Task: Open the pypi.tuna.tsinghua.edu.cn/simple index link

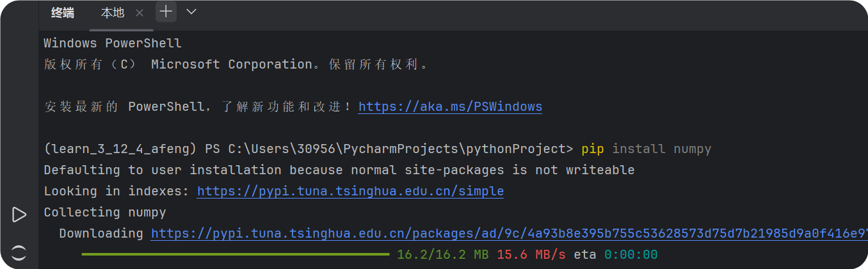Action: 350,191
